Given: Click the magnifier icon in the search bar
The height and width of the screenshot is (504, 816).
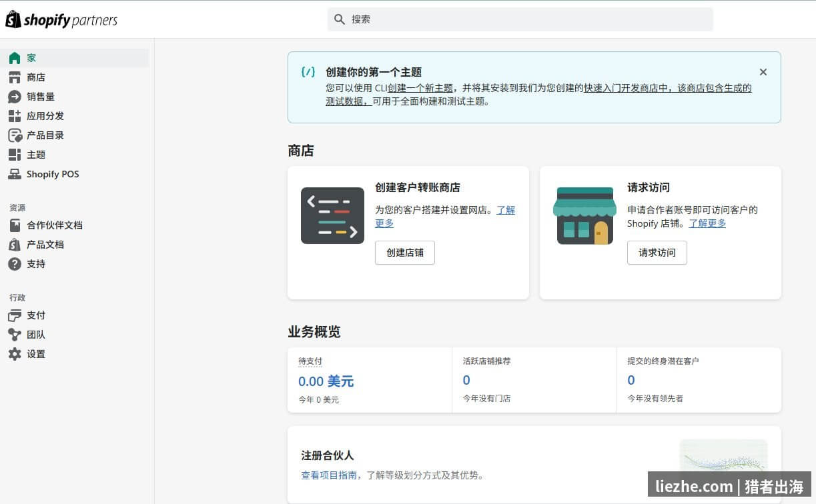Looking at the screenshot, I should tap(340, 19).
